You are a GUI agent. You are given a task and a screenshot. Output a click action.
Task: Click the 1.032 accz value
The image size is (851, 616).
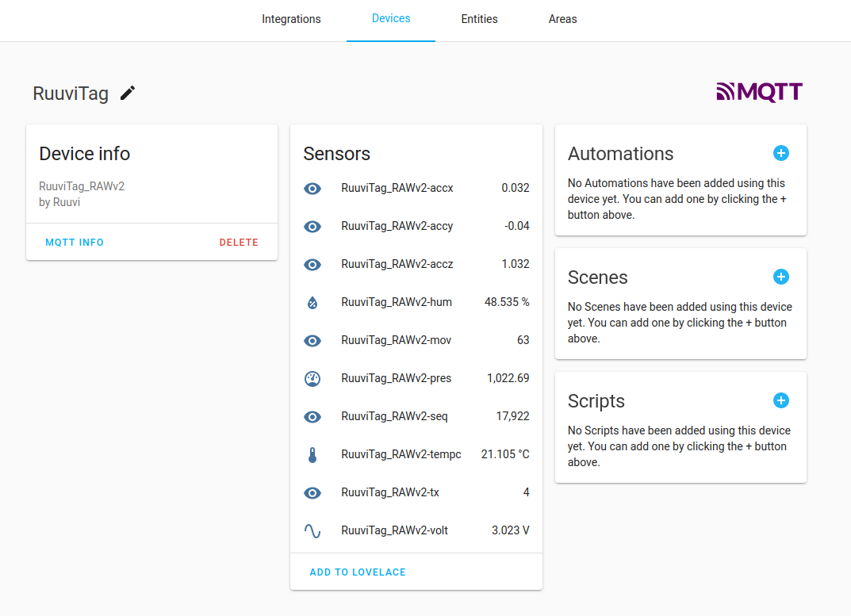pyautogui.click(x=515, y=264)
